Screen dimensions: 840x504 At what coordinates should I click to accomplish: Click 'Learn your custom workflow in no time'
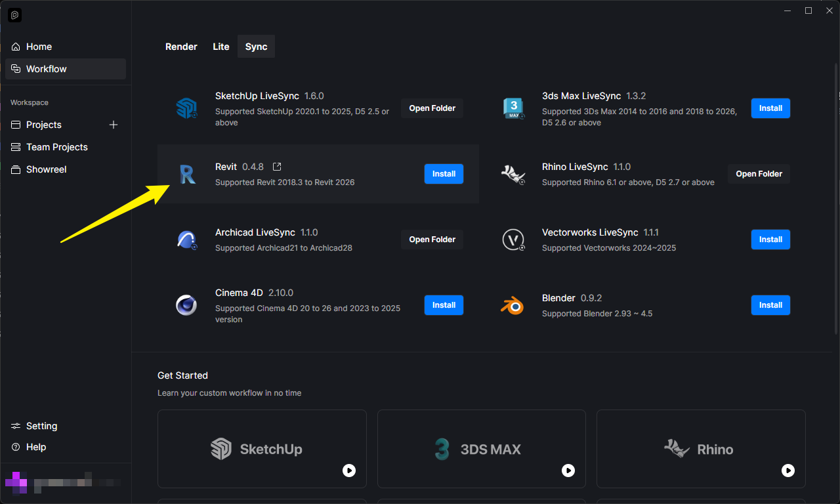[x=230, y=393]
